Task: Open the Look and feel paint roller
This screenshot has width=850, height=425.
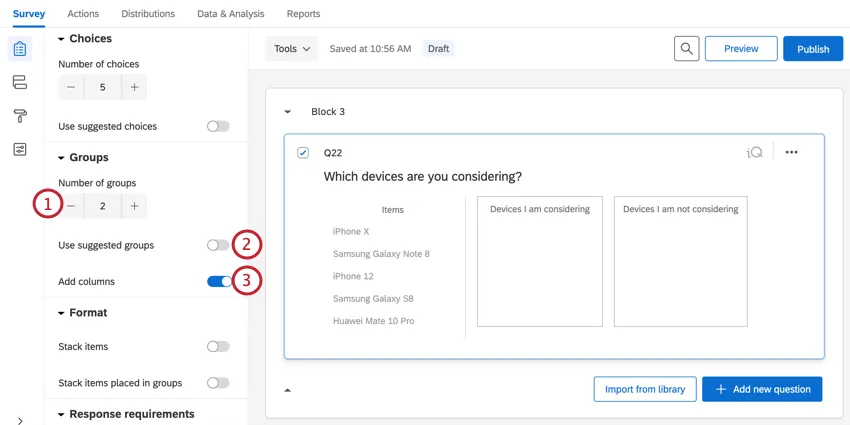Action: point(19,116)
